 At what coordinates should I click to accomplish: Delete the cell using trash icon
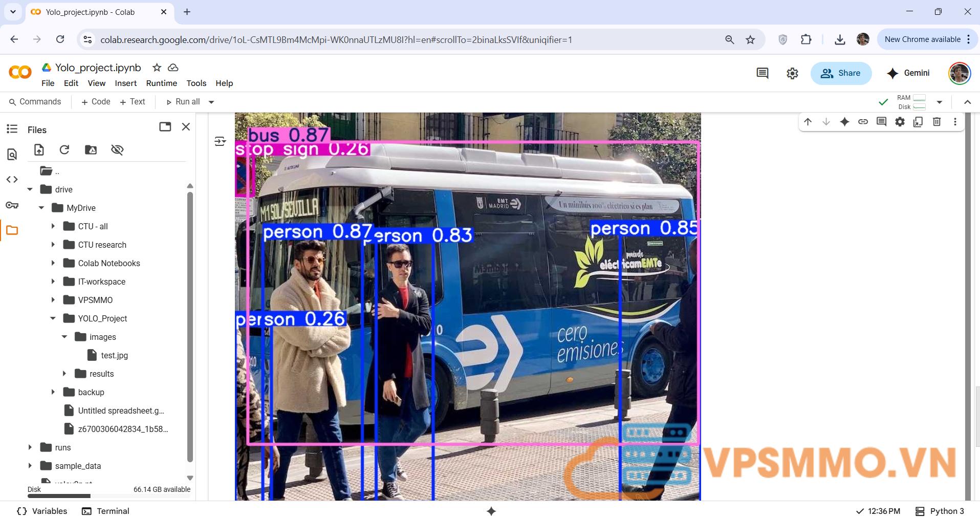pos(937,122)
